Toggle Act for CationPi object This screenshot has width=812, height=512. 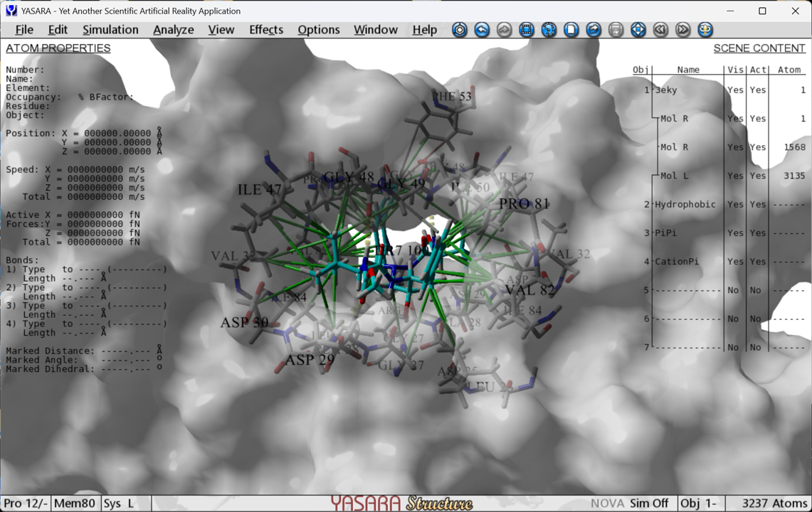coord(758,262)
